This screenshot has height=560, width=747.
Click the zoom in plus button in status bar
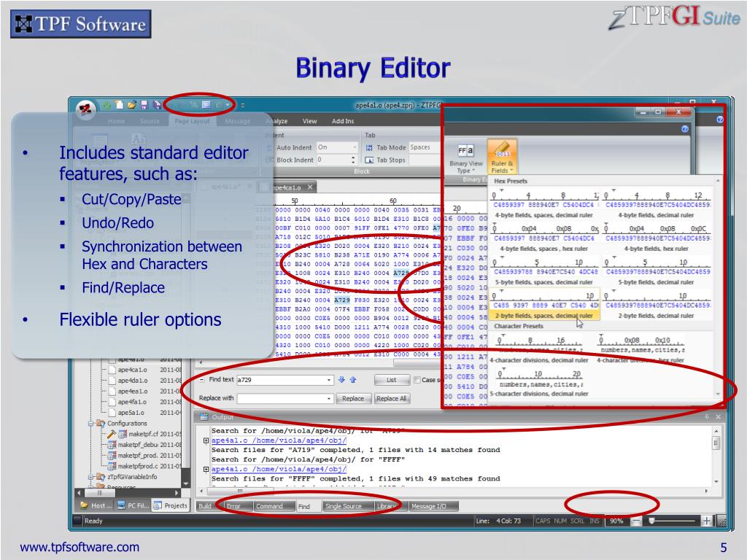[707, 521]
